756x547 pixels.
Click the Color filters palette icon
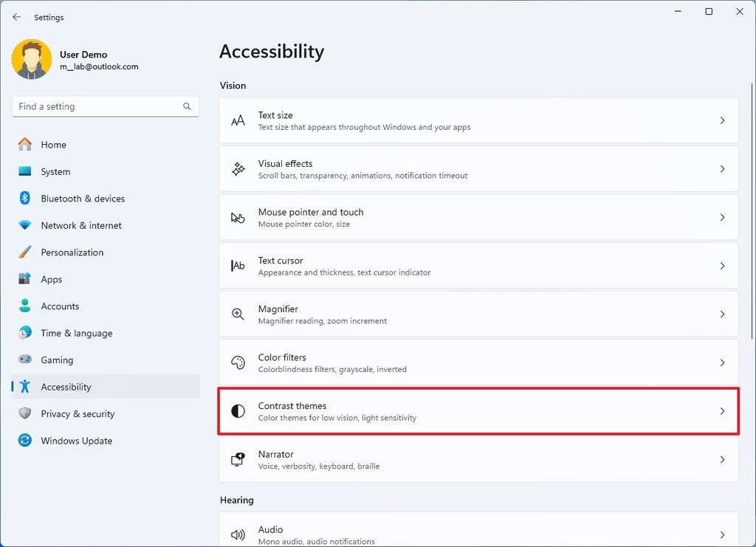tap(238, 362)
